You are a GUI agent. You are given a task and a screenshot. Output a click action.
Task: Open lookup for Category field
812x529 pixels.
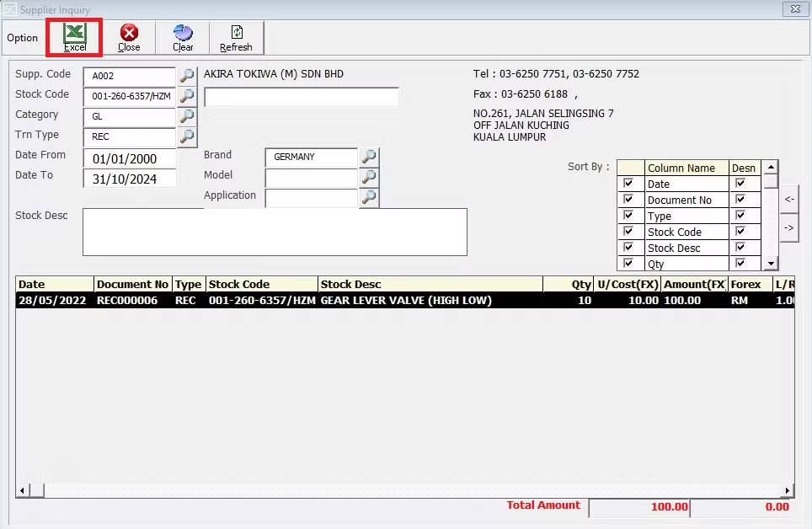187,116
